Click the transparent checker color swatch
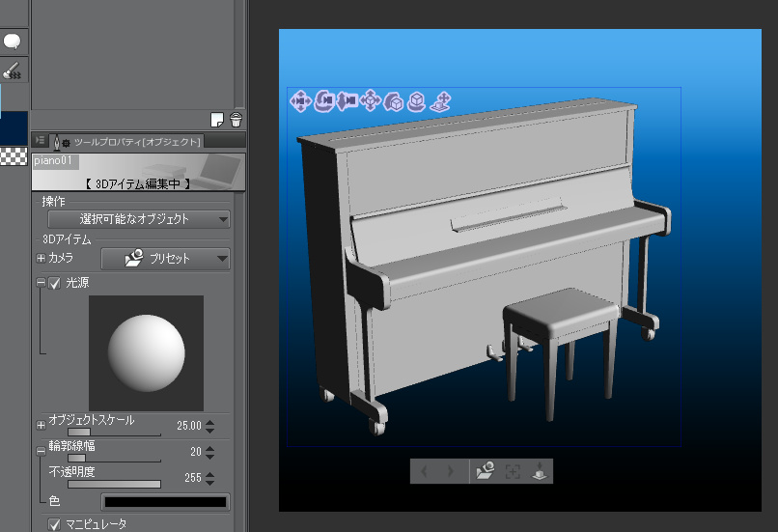This screenshot has height=532, width=778. point(14,156)
